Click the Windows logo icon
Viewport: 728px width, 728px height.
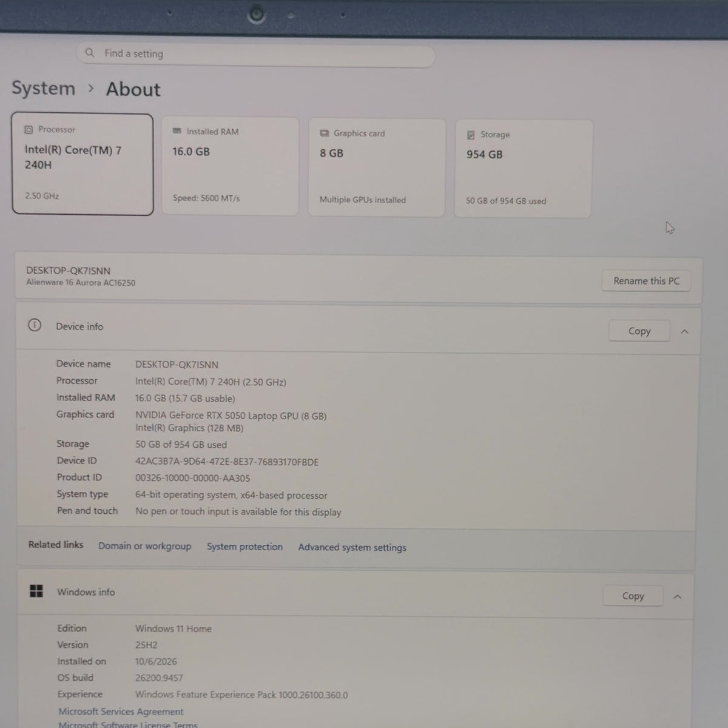(x=36, y=591)
